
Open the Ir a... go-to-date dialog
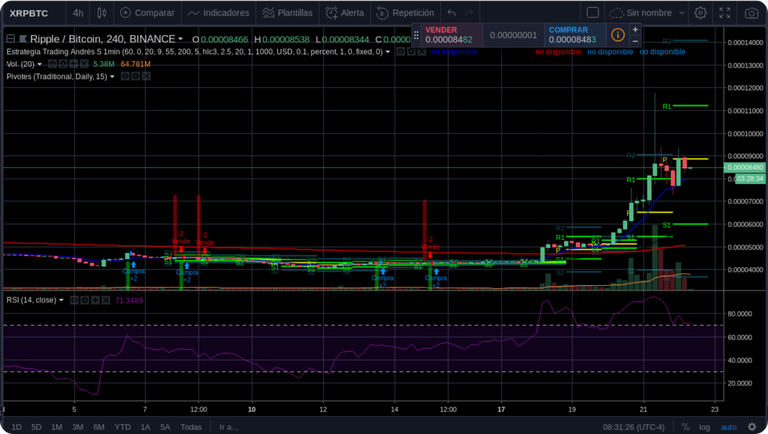(x=229, y=427)
